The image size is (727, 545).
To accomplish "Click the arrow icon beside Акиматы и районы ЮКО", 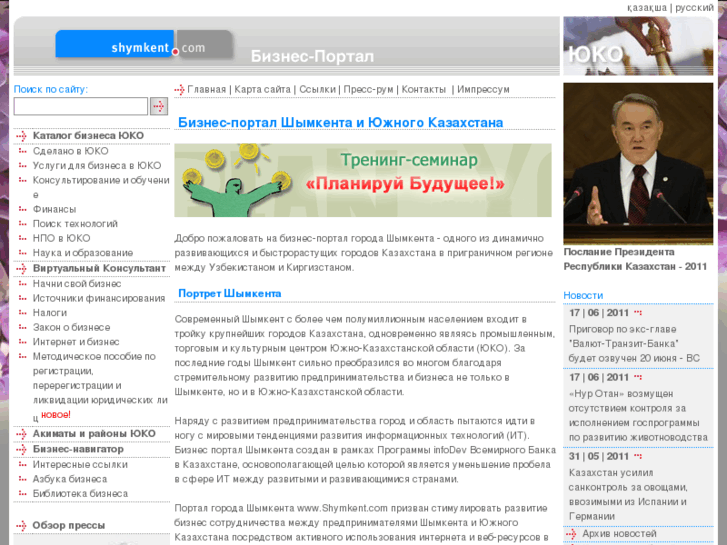I will click(x=21, y=434).
